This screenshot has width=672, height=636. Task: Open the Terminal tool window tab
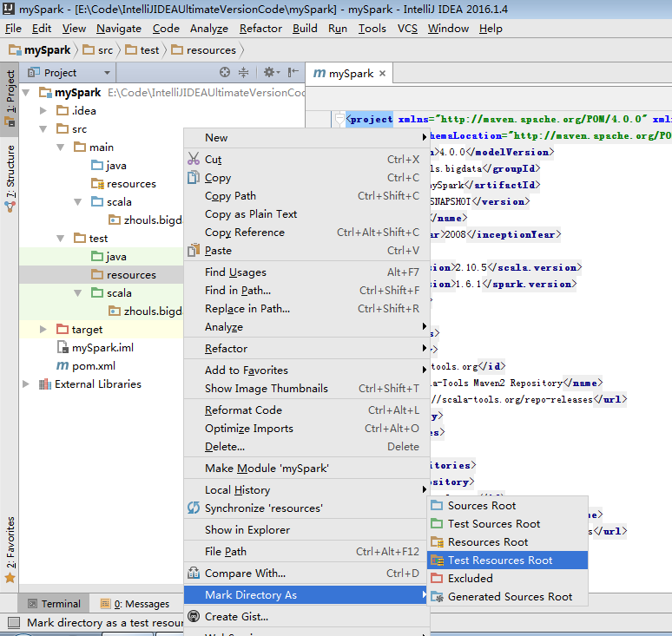click(54, 604)
